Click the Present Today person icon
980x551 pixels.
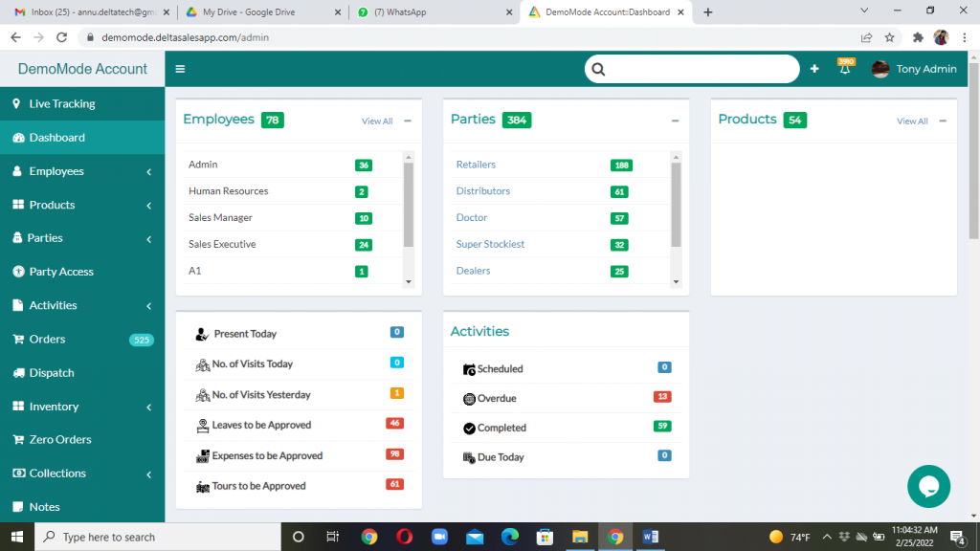pyautogui.click(x=201, y=334)
